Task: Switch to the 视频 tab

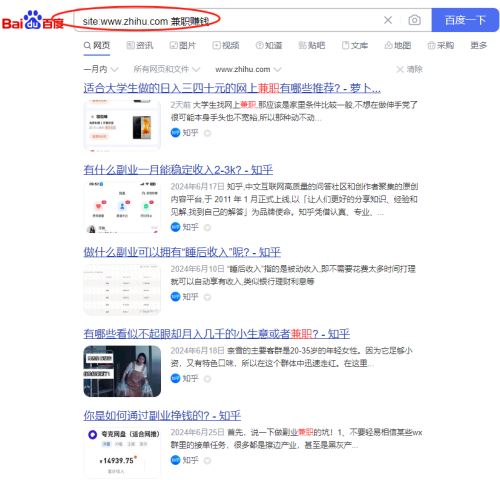Action: tap(226, 45)
